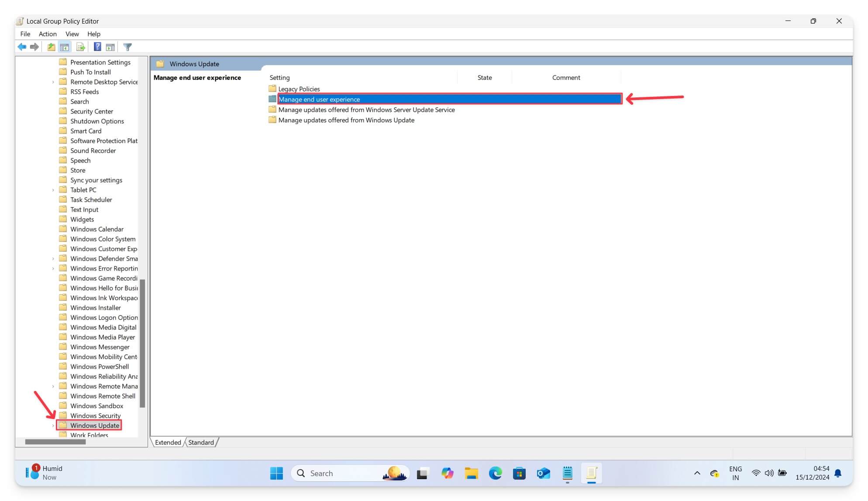
Task: Expand the Windows Update tree node
Action: (x=53, y=426)
